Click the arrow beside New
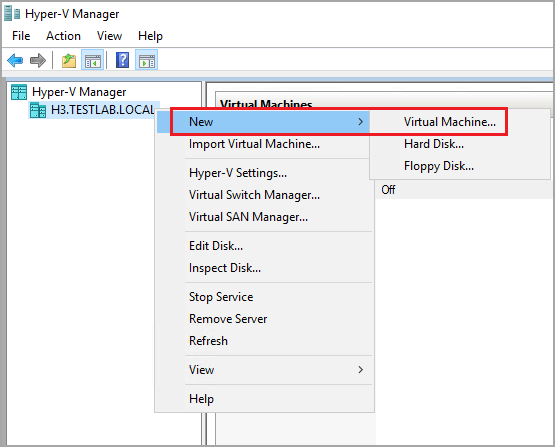Viewport: 555px width, 447px height. (361, 122)
